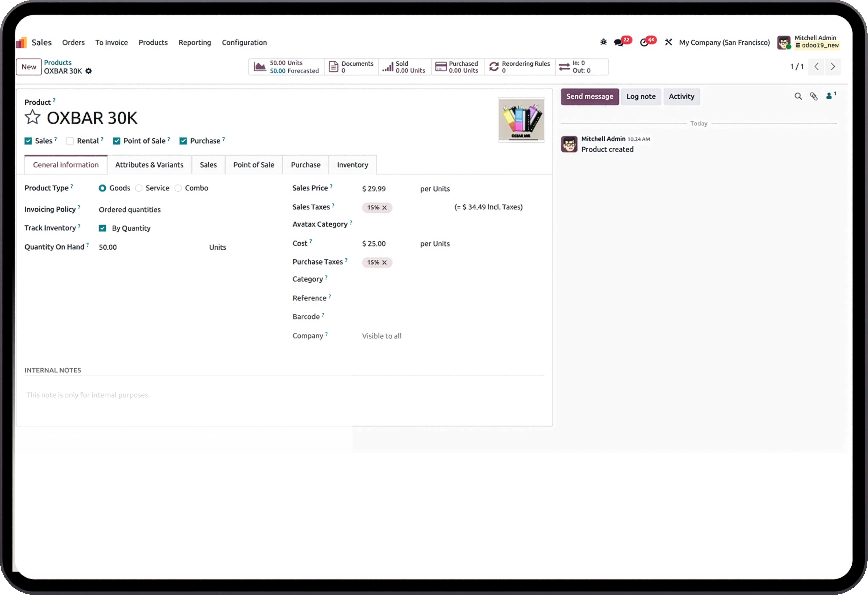Switch to the Sales tab
This screenshot has width=868, height=595.
pos(208,165)
